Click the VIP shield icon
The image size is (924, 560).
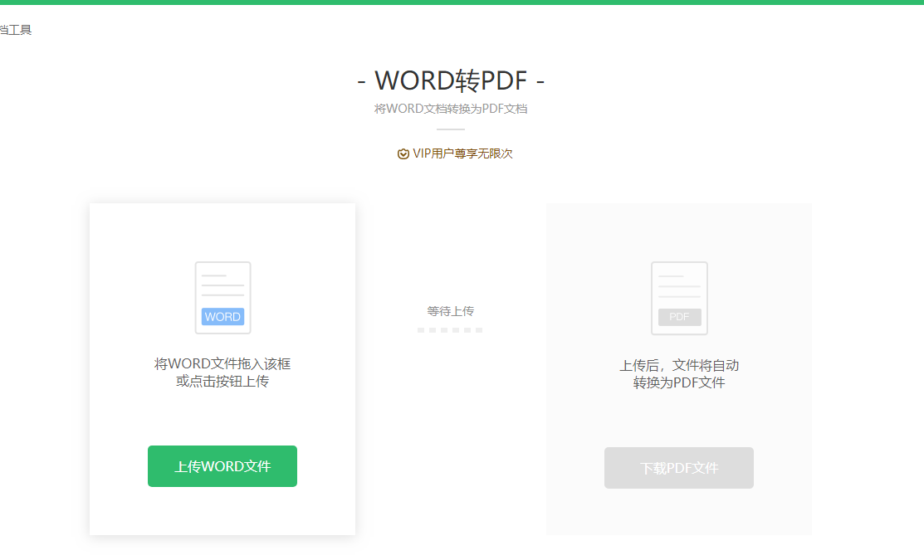[403, 153]
